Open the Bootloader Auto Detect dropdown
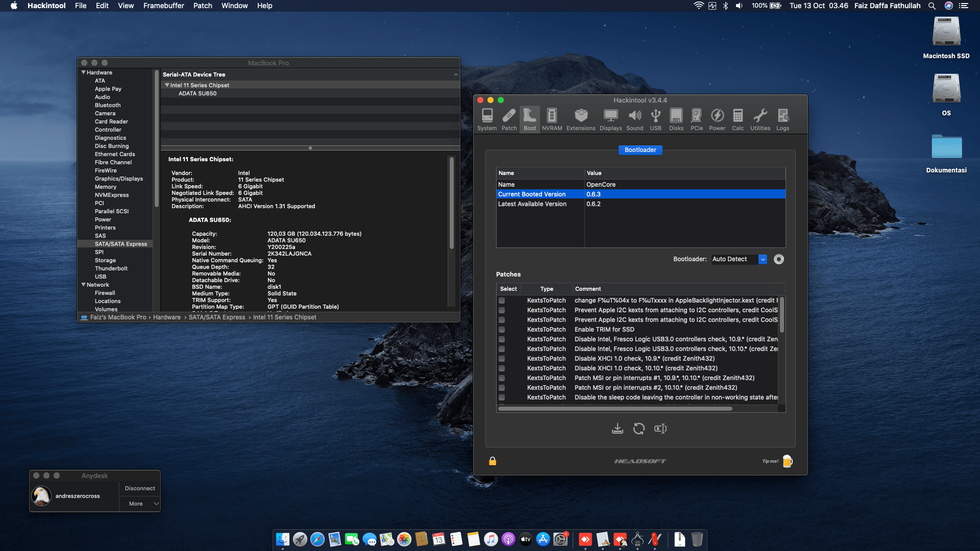980x551 pixels. [763, 259]
